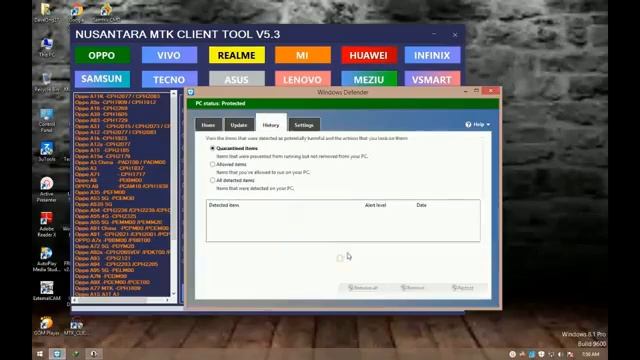Click the HUAWEI brand button

[369, 56]
